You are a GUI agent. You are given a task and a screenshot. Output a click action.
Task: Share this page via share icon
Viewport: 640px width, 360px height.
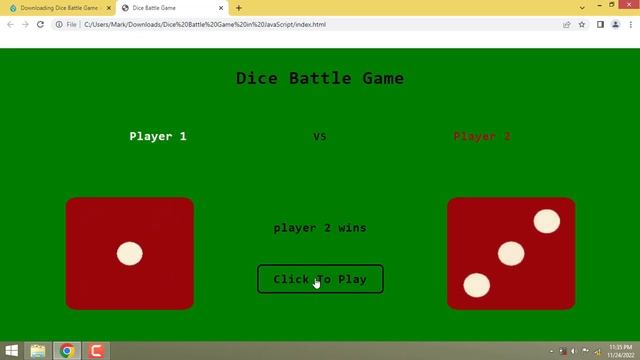[567, 24]
